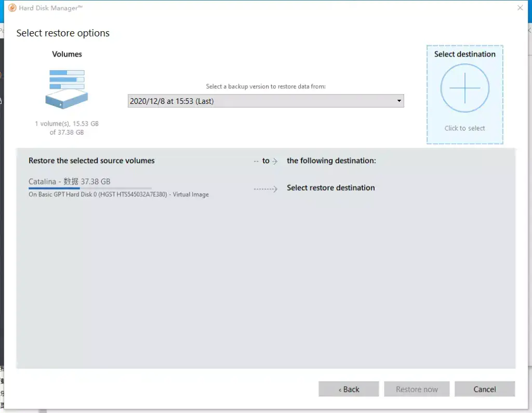Click the Hard Disk Manager logo icon
The width and height of the screenshot is (532, 413).
(x=12, y=8)
